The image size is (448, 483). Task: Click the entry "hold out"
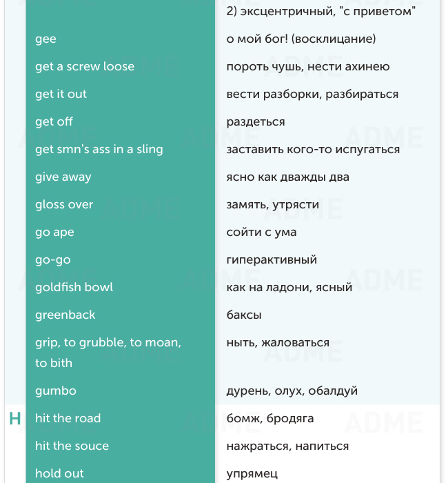tap(59, 474)
